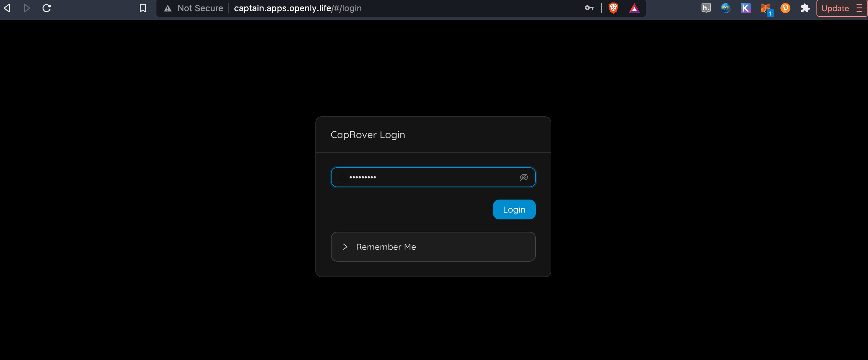The width and height of the screenshot is (868, 360).
Task: Open the purple K extension
Action: (745, 8)
